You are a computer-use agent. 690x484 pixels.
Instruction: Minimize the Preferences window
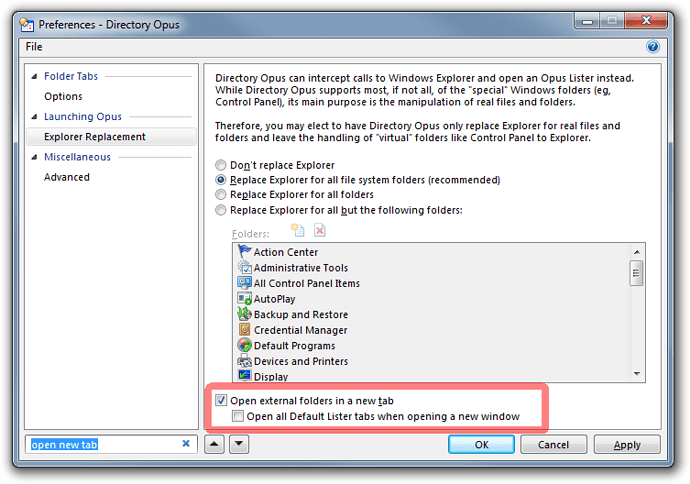coord(587,21)
